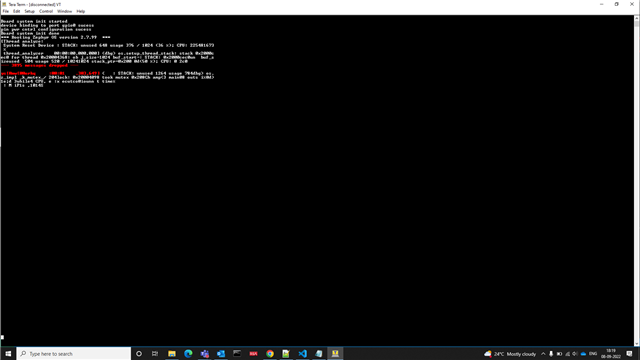Open the Setup menu
The height and width of the screenshot is (360, 640).
[x=29, y=11]
